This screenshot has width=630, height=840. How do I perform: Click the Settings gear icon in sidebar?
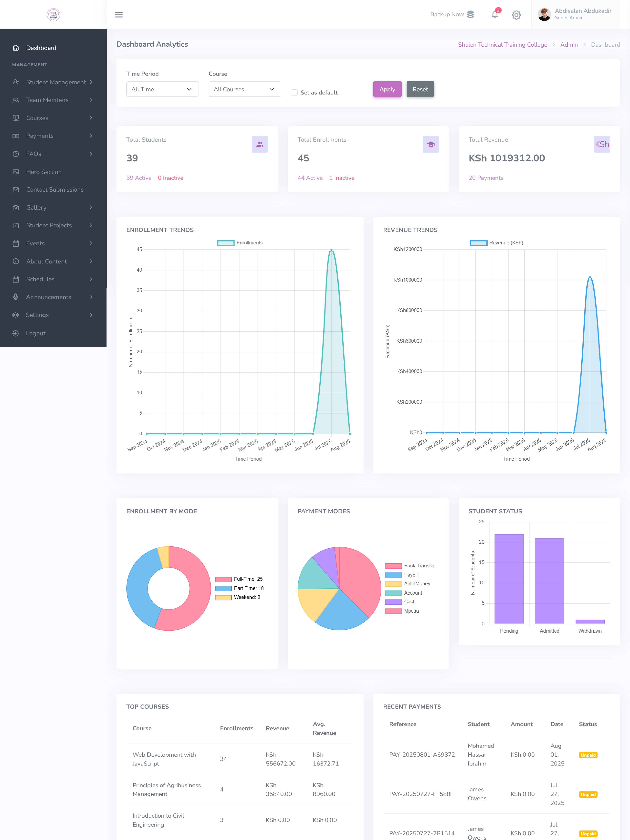[x=16, y=315]
